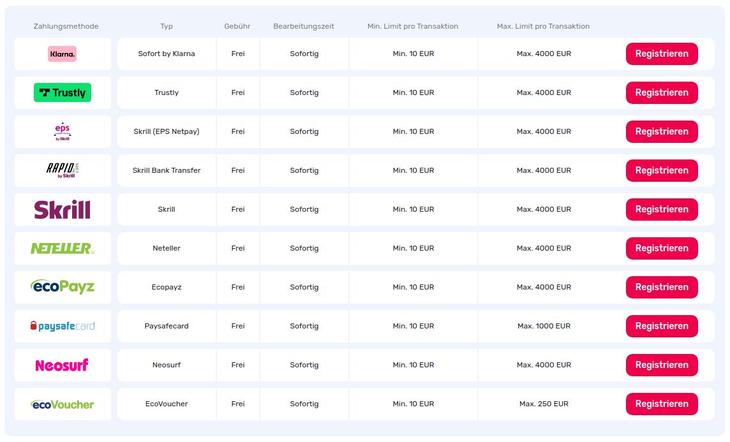Viewport: 730px width, 442px height.
Task: Click 'Min. 10 EUR' in Neteller row
Action: (413, 248)
